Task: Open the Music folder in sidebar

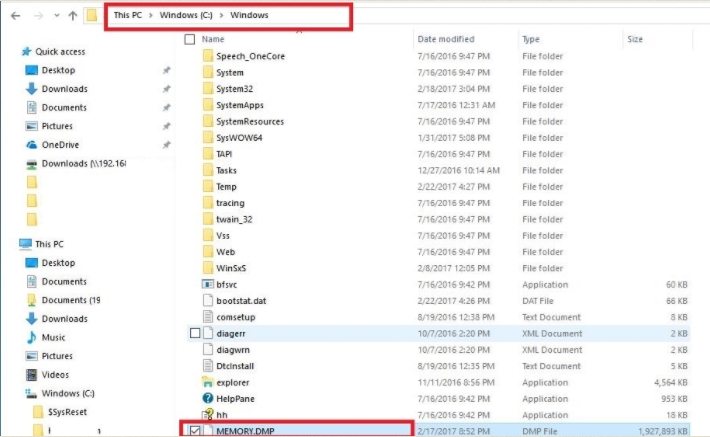Action: pyautogui.click(x=54, y=338)
